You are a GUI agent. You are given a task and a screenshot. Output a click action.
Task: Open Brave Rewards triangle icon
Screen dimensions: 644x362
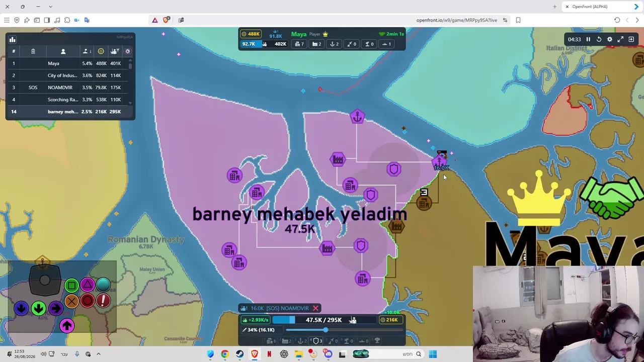[x=155, y=20]
